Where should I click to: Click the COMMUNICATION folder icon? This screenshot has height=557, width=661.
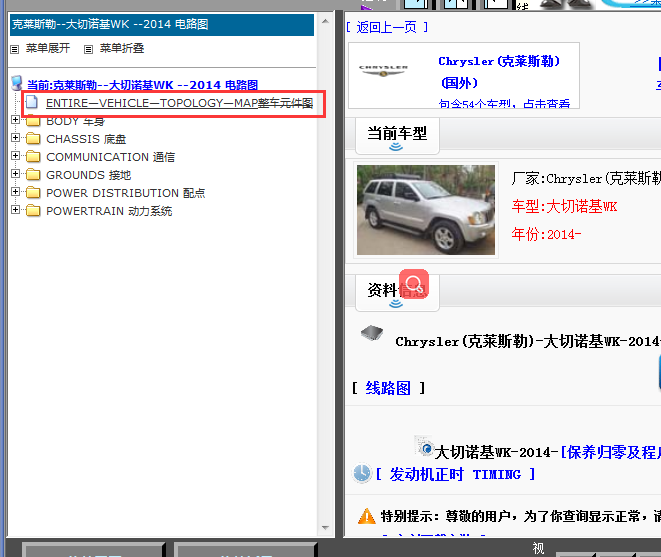pos(33,157)
